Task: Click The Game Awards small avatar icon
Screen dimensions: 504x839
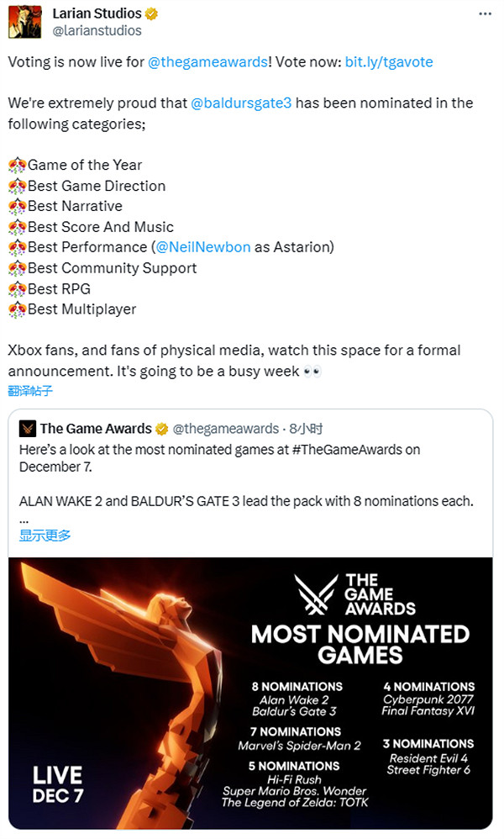Action: [27, 429]
